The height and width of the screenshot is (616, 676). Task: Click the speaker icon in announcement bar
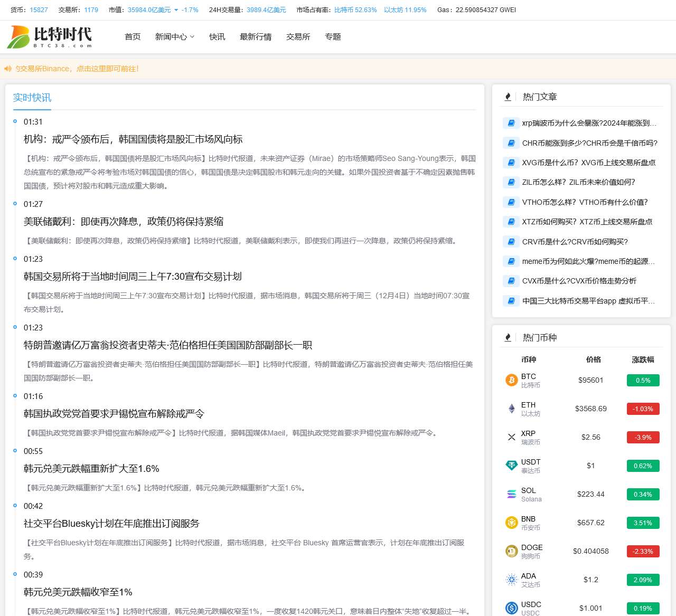click(8, 69)
